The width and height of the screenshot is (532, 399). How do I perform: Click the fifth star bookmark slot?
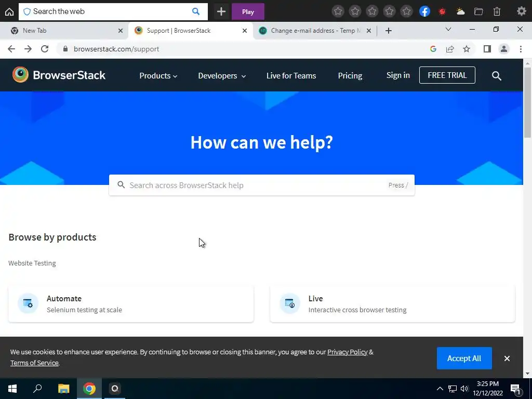(406, 11)
